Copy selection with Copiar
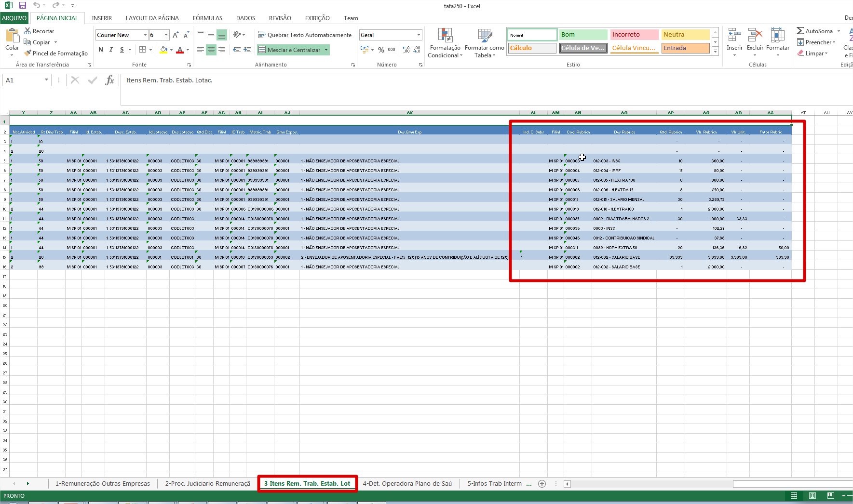The height and width of the screenshot is (504, 853). (37, 42)
